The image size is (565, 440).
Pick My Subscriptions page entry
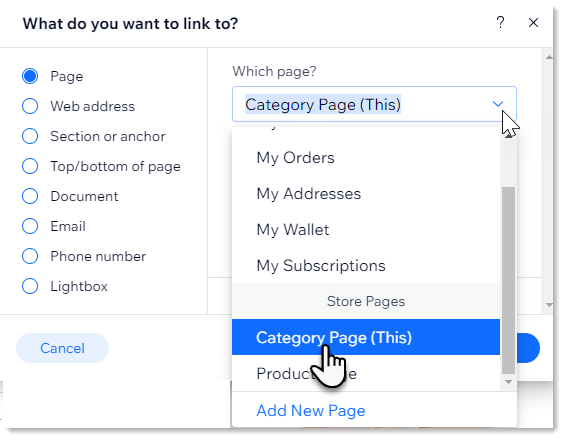tap(366, 266)
